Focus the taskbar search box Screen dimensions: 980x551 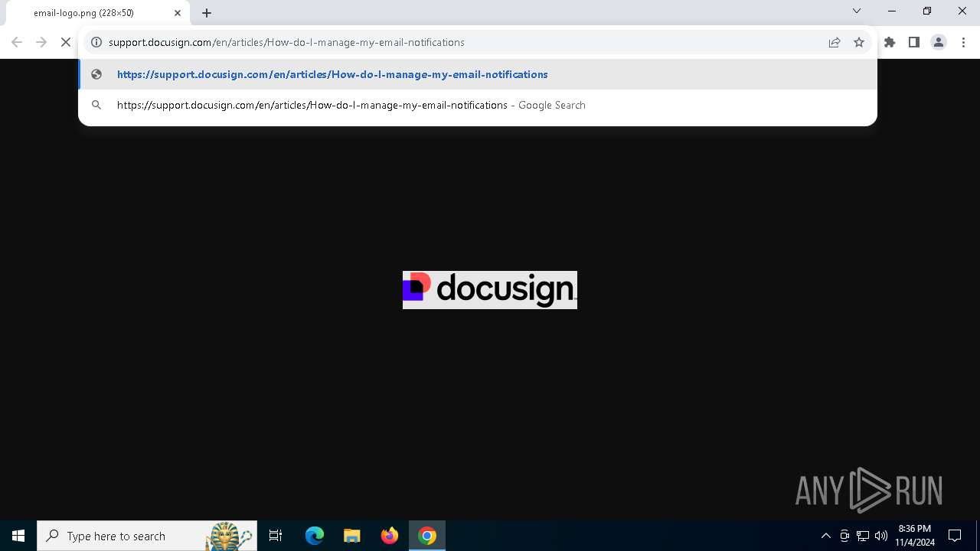click(147, 536)
